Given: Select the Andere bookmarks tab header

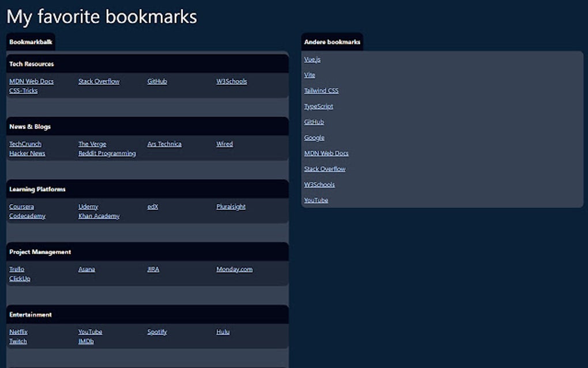Looking at the screenshot, I should tap(332, 42).
